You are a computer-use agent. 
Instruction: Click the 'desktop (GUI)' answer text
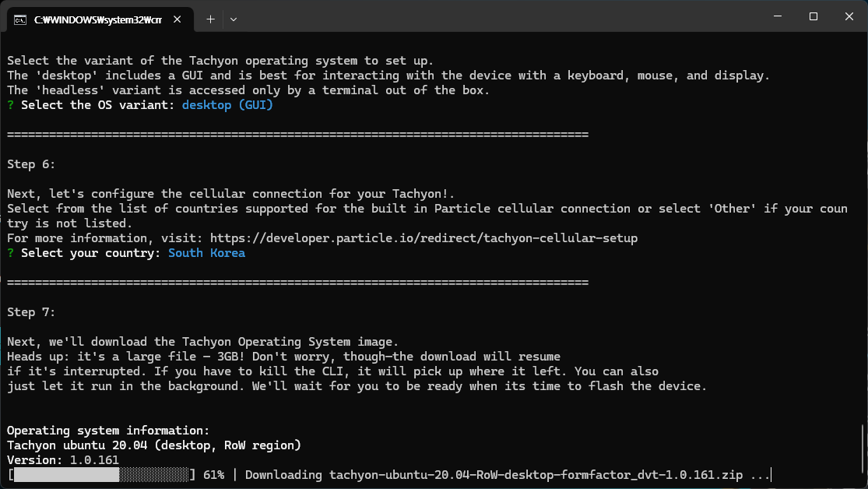pos(227,105)
